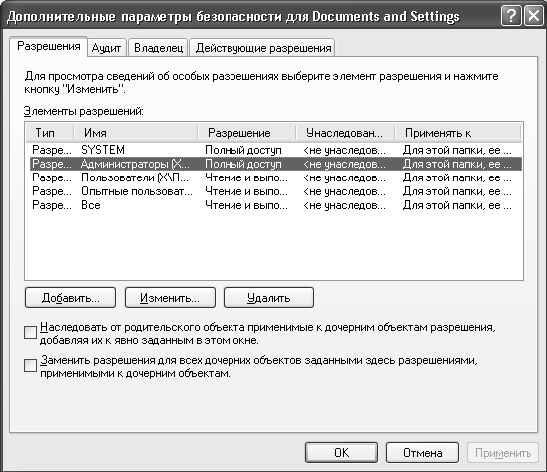Viewport: 547px width, 472px height.
Task: Enable inheriting permissions from parent object
Action: coord(31,332)
